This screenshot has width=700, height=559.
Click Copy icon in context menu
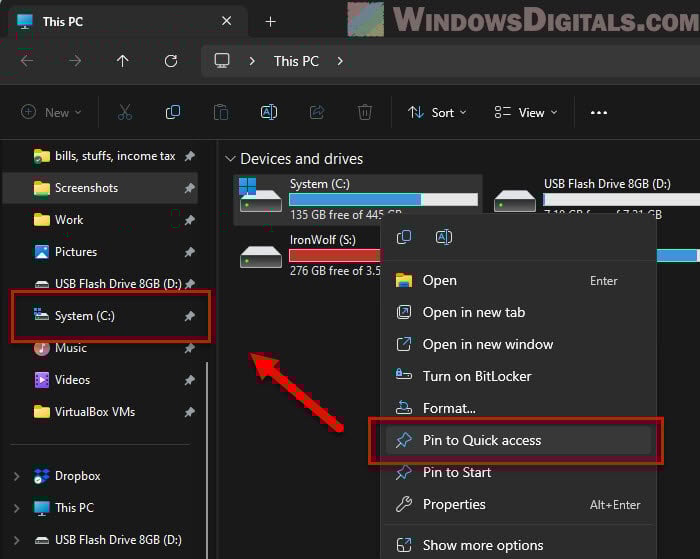click(404, 237)
